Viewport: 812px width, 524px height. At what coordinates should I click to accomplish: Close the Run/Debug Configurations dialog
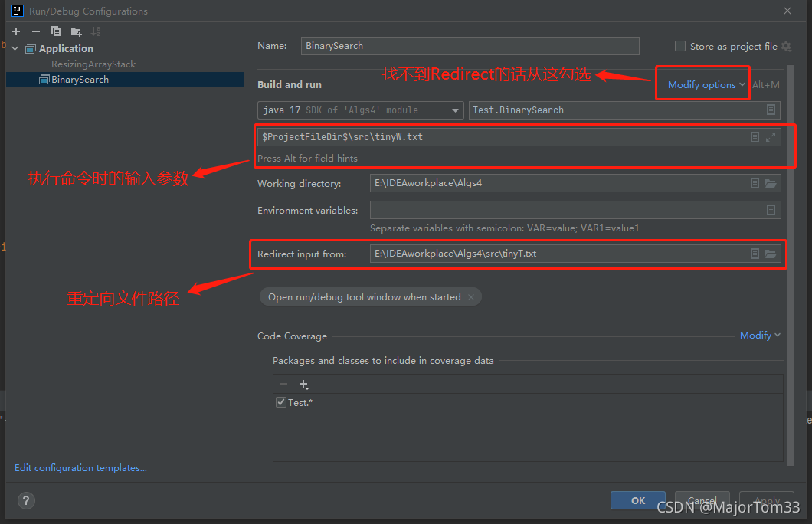tap(787, 11)
